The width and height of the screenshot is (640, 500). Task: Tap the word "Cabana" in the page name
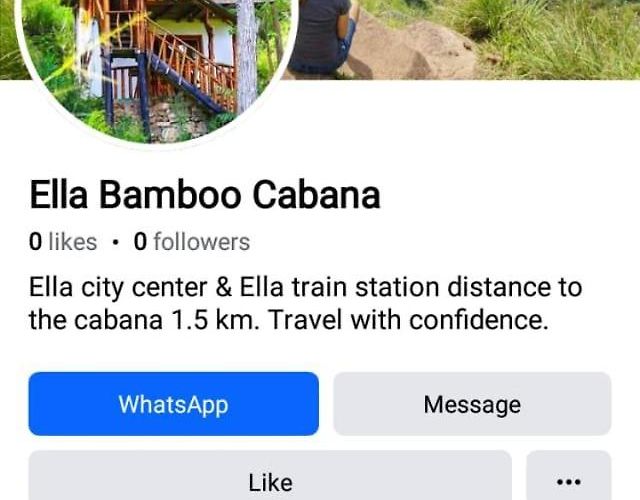[316, 195]
